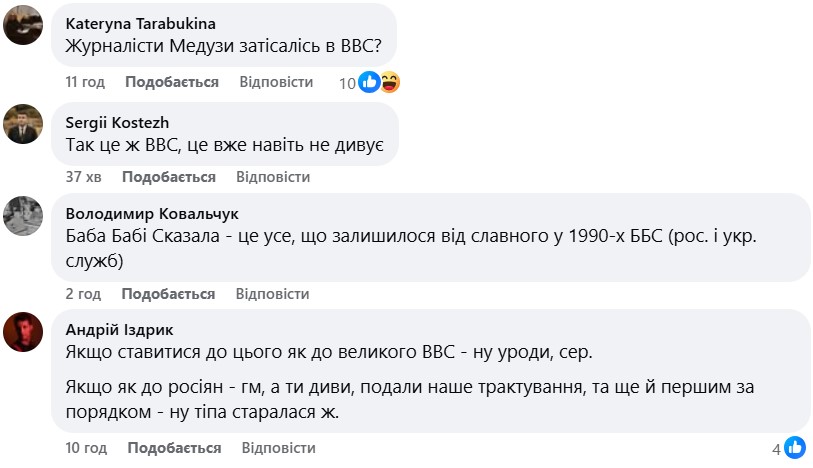Image resolution: width=813 pixels, height=468 pixels.
Task: Click the Kateryna Tarabukina name link
Action: click(x=139, y=23)
